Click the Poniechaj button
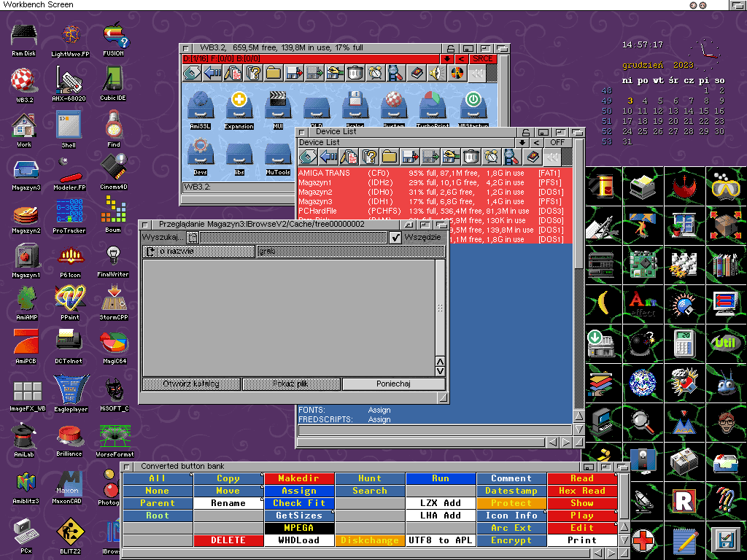Viewport: 747px width, 560px height. (393, 384)
